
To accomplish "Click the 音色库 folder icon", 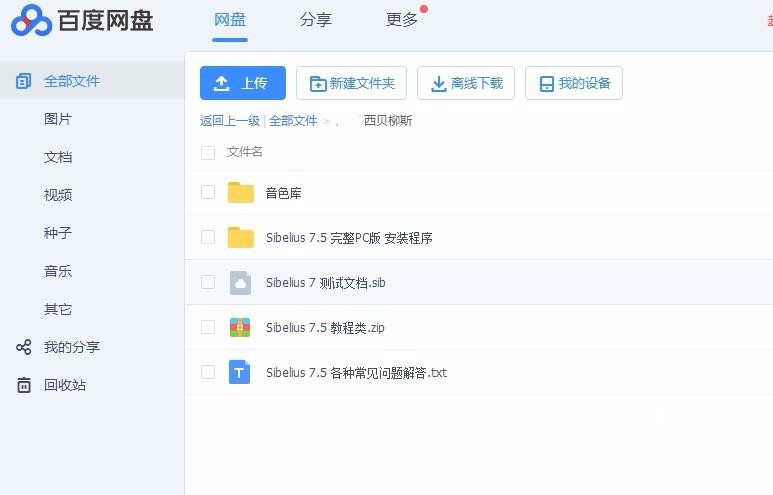I will pyautogui.click(x=240, y=193).
